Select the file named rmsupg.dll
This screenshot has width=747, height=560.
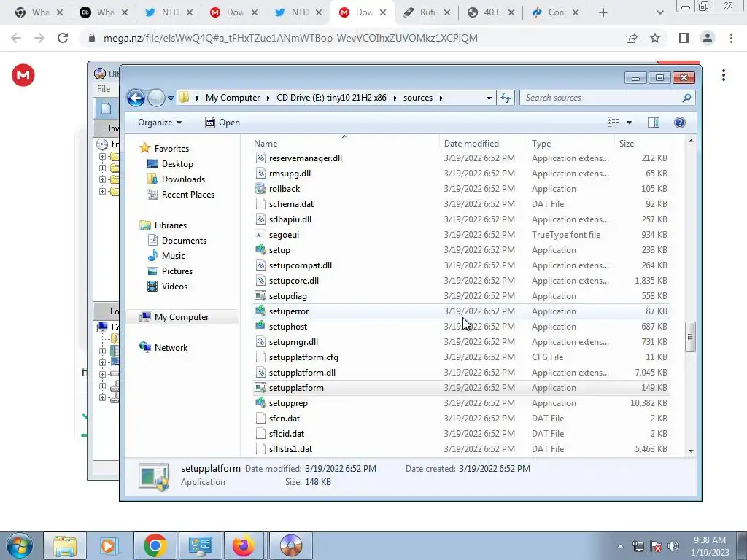(x=290, y=174)
